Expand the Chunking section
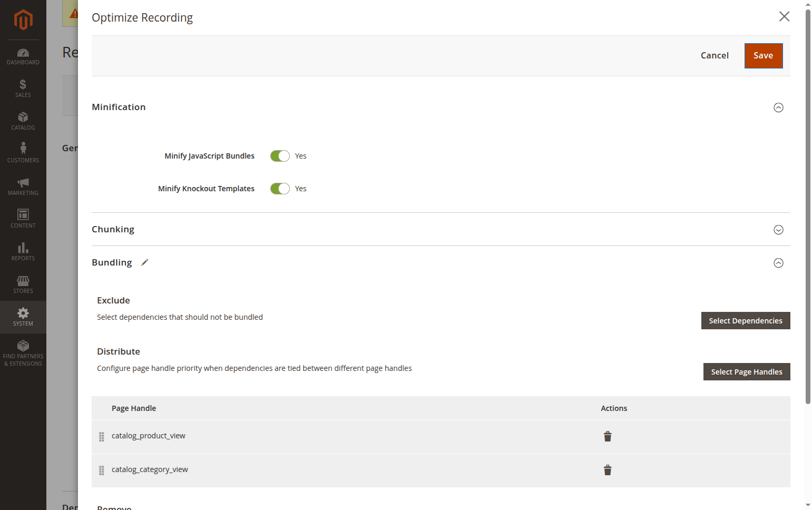The image size is (812, 510). pos(778,230)
